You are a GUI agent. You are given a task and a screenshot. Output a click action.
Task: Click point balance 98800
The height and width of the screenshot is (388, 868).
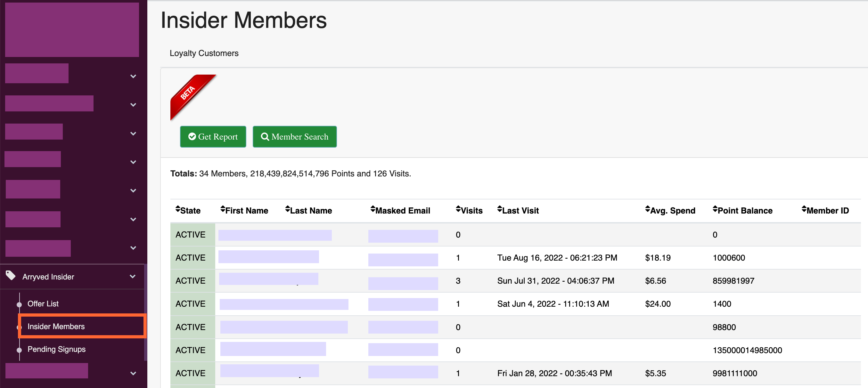click(x=724, y=327)
